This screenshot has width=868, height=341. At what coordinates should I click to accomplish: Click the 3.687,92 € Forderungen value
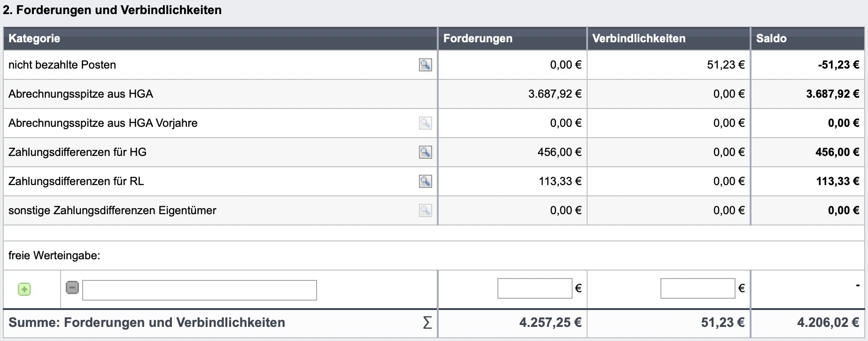tap(555, 94)
